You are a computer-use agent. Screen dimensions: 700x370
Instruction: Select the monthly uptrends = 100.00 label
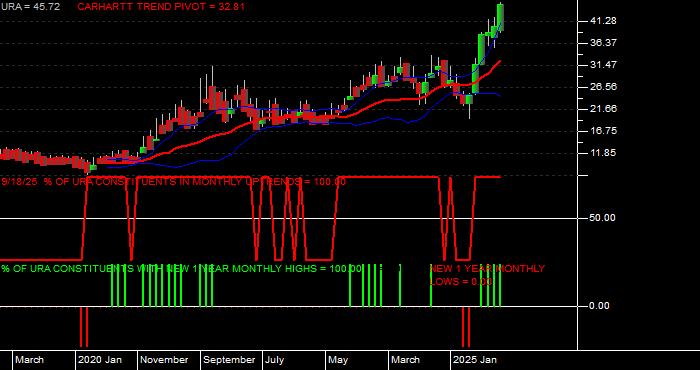click(174, 182)
